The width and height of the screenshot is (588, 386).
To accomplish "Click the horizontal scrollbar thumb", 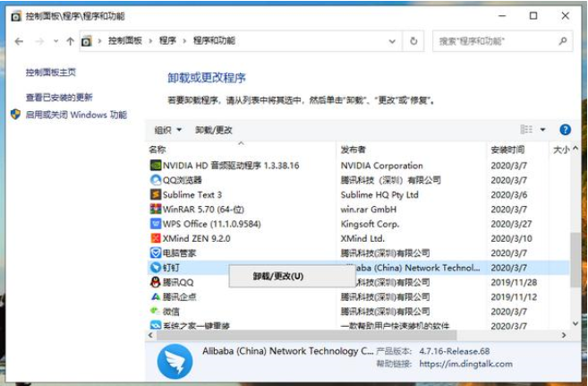I will point(307,335).
